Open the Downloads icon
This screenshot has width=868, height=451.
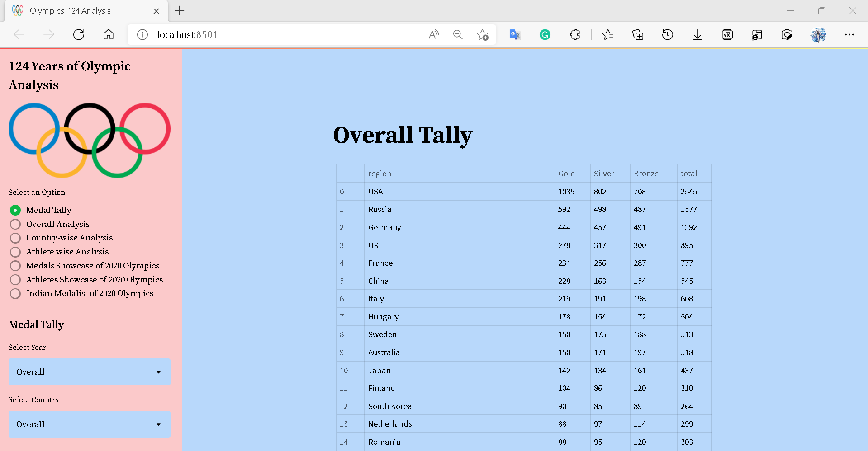697,34
